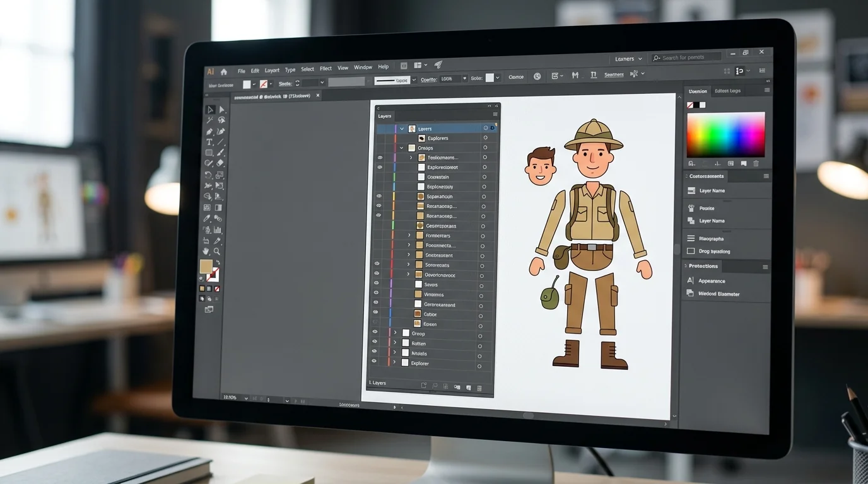Select the Eraser tool

pyautogui.click(x=220, y=163)
